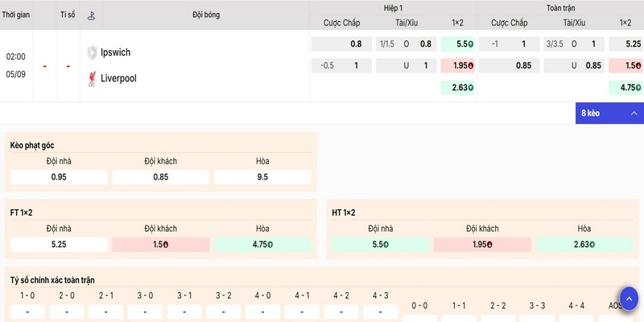Image resolution: width=644 pixels, height=322 pixels.
Task: Select first-half 1x2 odds 5.5 in the Hiệp 1 row
Action: pos(457,44)
